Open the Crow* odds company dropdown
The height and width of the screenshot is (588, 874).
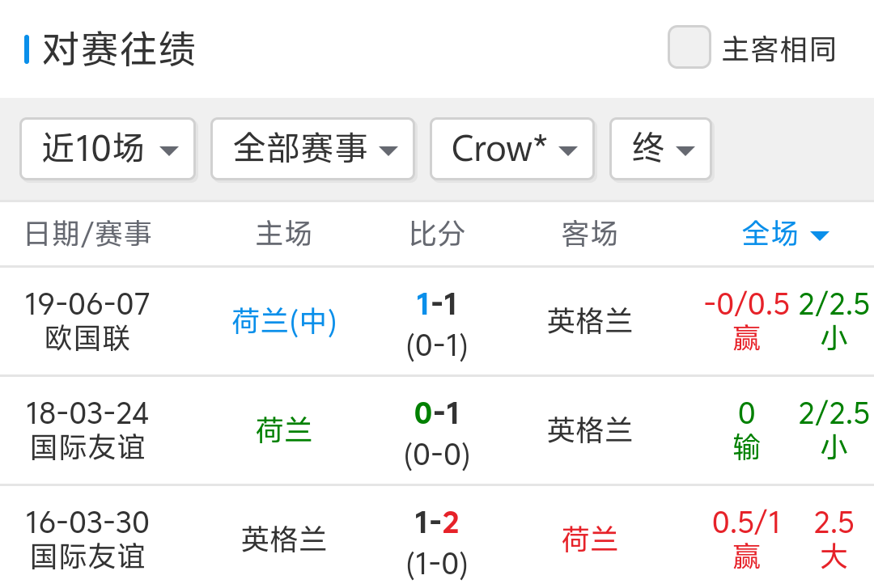(x=511, y=149)
